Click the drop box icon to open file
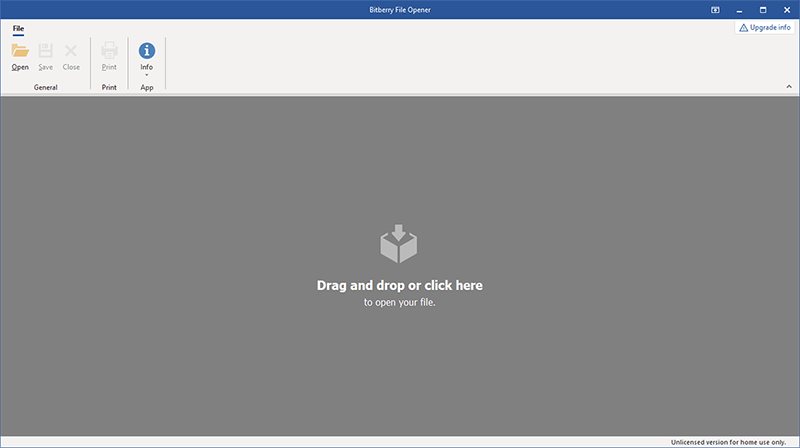Image resolution: width=800 pixels, height=448 pixels. click(398, 244)
